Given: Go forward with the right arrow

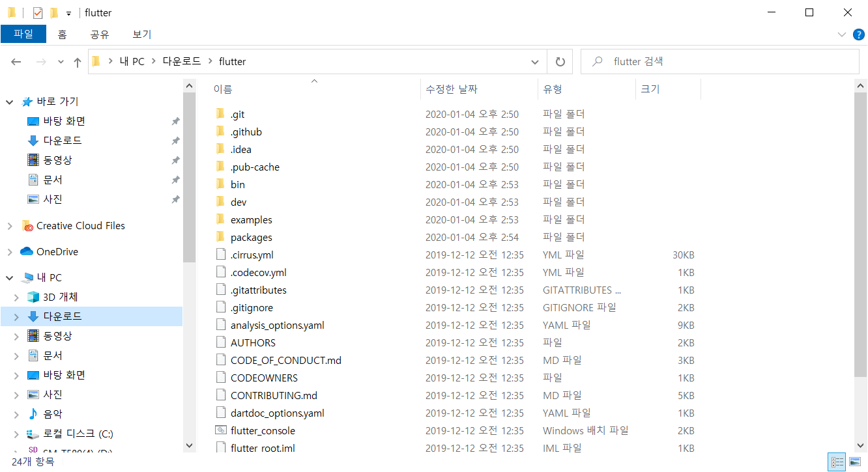Looking at the screenshot, I should tap(40, 62).
